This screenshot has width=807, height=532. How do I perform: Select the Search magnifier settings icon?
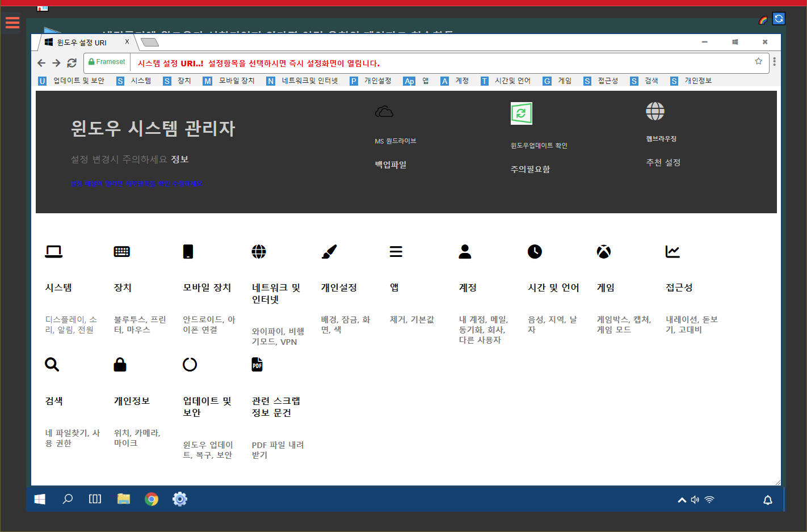52,364
